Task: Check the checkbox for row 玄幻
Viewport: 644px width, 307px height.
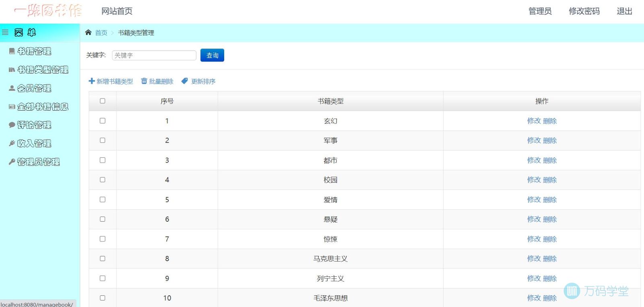Action: 103,121
